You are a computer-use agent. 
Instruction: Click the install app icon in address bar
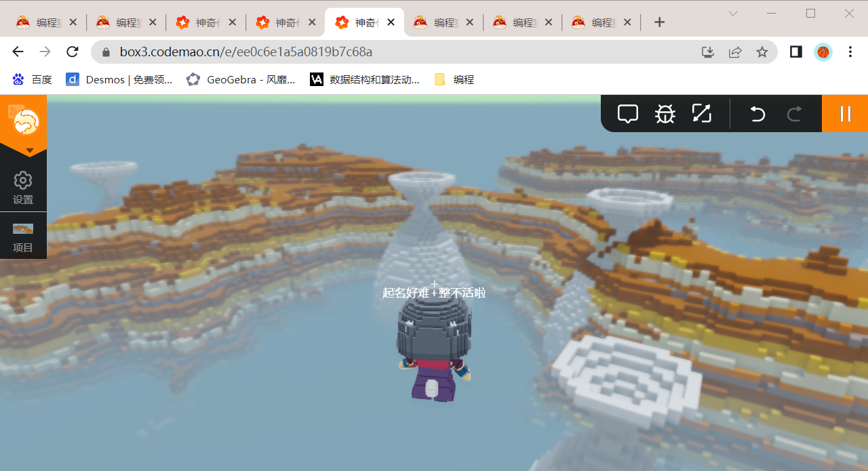coord(708,52)
